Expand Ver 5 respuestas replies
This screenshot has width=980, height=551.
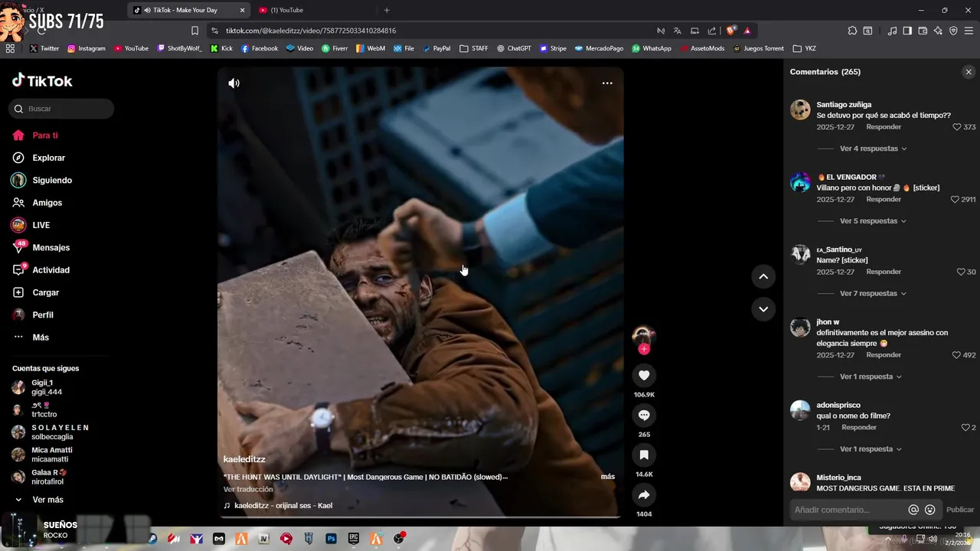coord(873,221)
